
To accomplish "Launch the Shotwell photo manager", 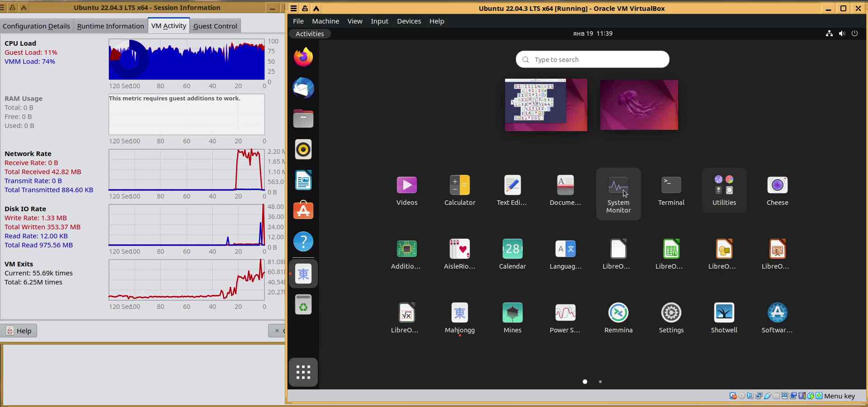I will [x=724, y=318].
